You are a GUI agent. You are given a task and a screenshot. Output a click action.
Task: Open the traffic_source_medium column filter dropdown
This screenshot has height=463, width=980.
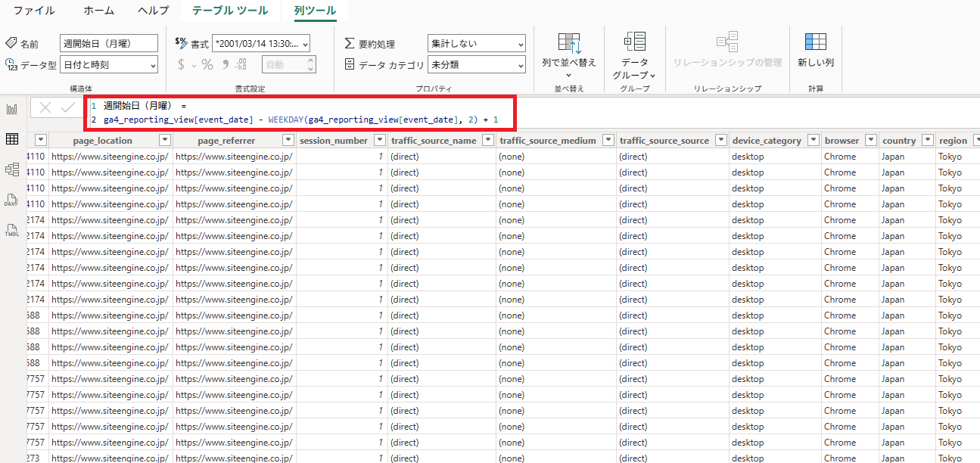point(608,141)
